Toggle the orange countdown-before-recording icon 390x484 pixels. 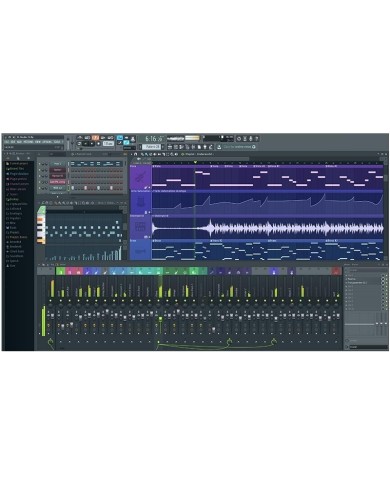pos(95,138)
